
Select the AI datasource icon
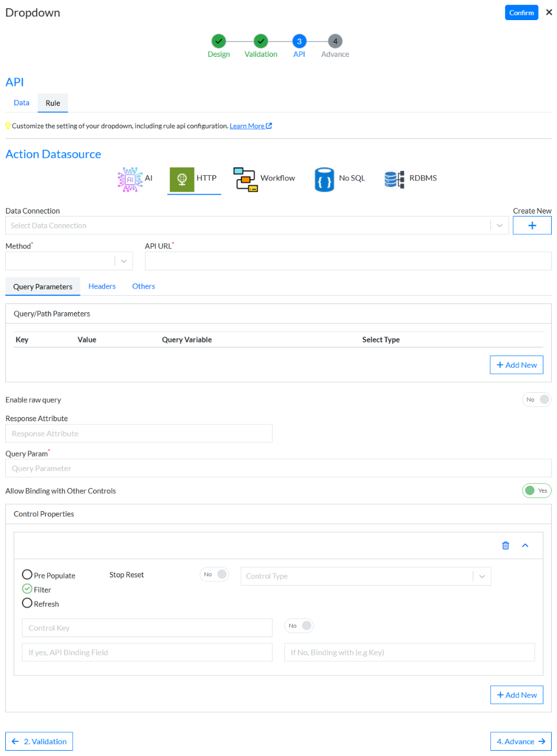click(128, 179)
